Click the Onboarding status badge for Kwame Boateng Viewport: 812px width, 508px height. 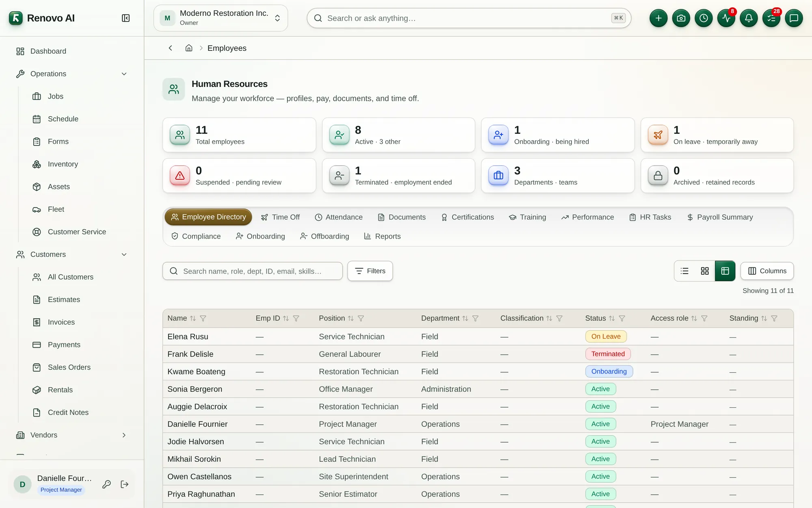pos(609,371)
